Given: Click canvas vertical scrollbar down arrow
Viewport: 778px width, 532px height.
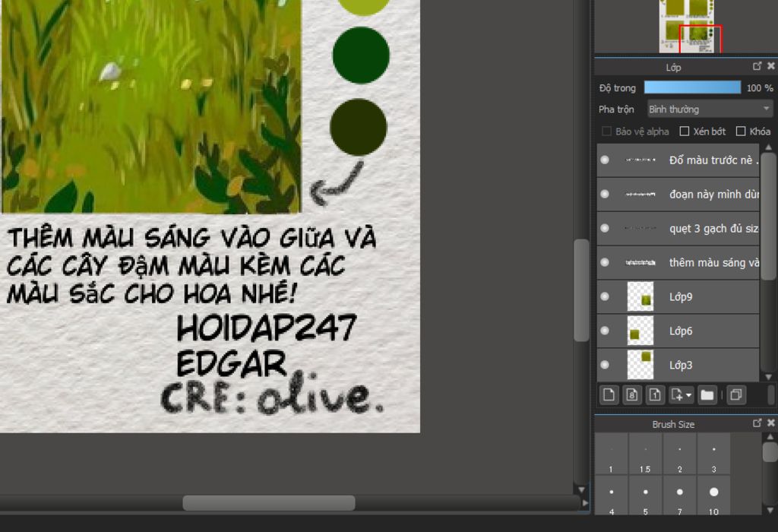Looking at the screenshot, I should [581, 489].
